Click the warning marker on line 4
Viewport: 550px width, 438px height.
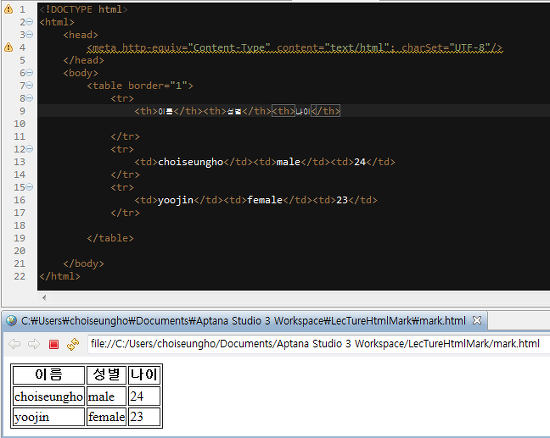click(x=8, y=47)
